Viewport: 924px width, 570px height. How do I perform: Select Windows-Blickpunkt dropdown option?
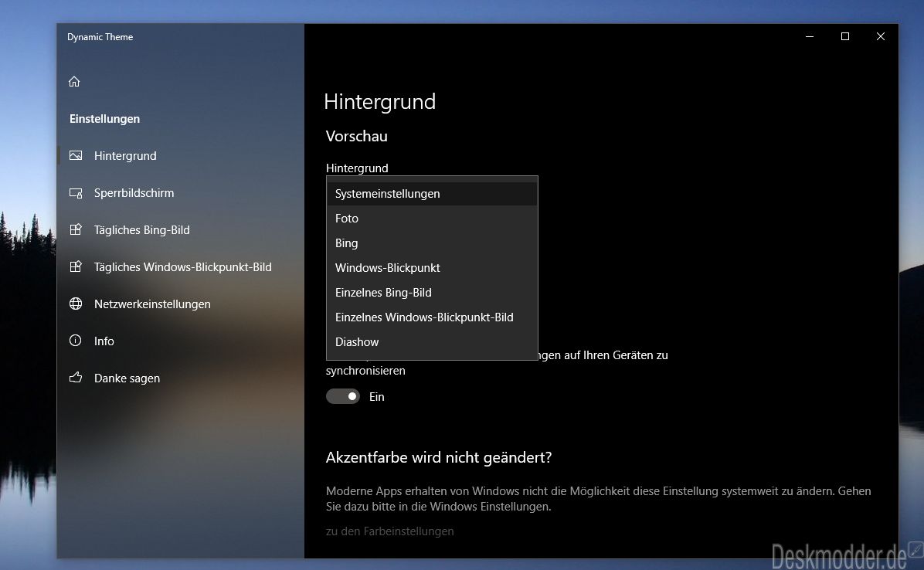coord(387,268)
